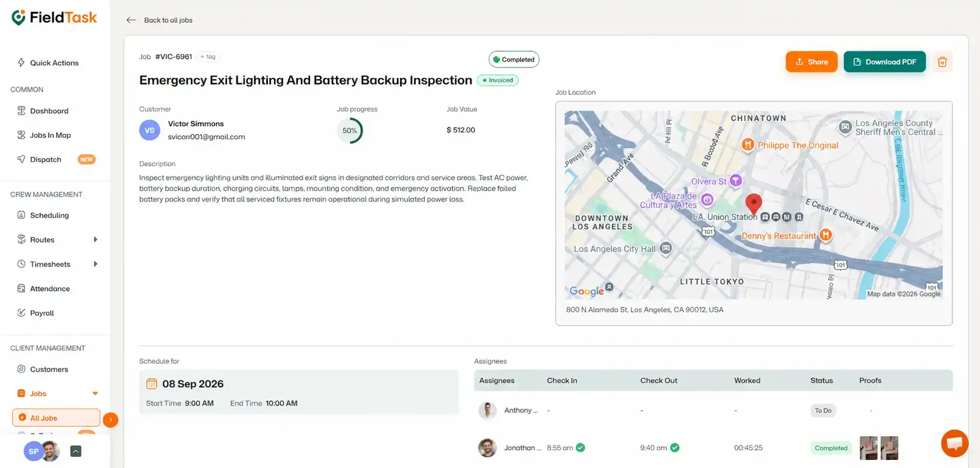The height and width of the screenshot is (468, 980).
Task: Click Back to all jobs link
Action: click(x=168, y=20)
